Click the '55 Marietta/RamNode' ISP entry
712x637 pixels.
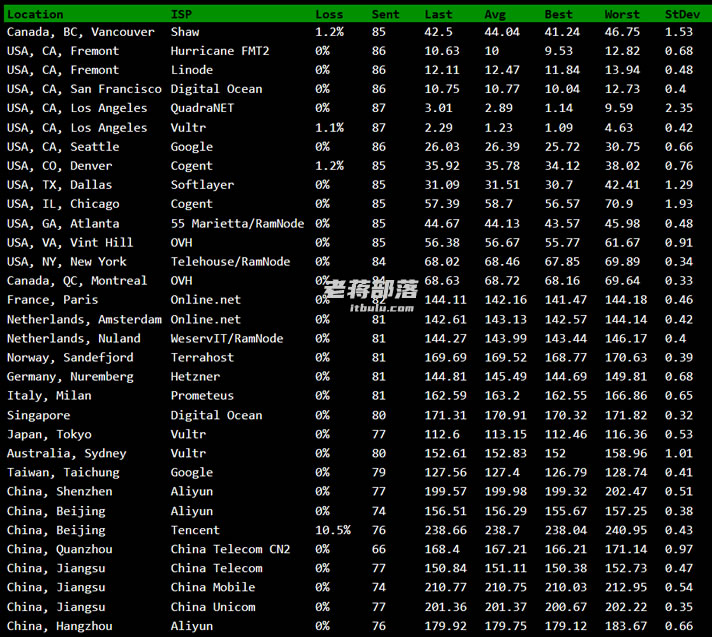point(237,224)
